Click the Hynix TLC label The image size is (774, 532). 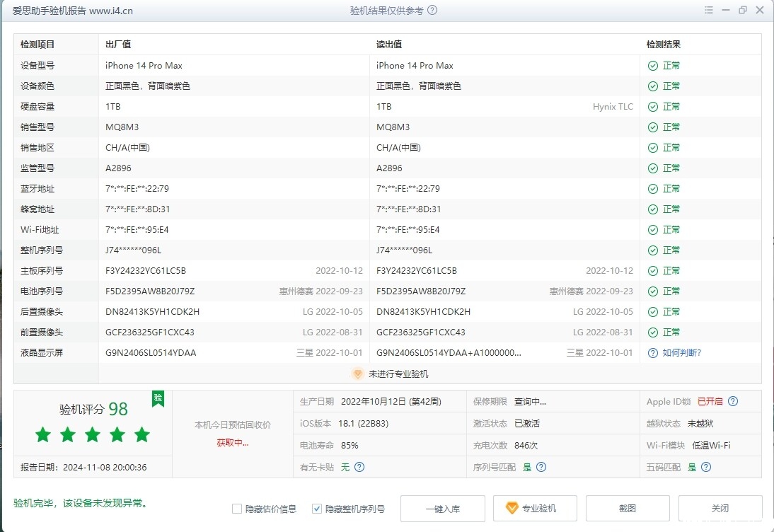click(x=613, y=107)
